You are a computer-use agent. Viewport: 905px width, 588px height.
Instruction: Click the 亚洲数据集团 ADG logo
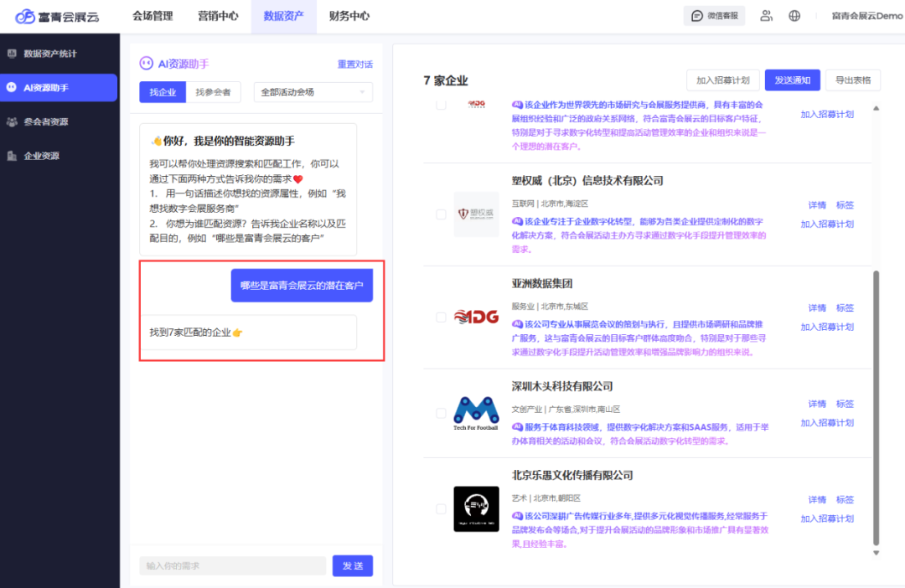[x=476, y=317]
